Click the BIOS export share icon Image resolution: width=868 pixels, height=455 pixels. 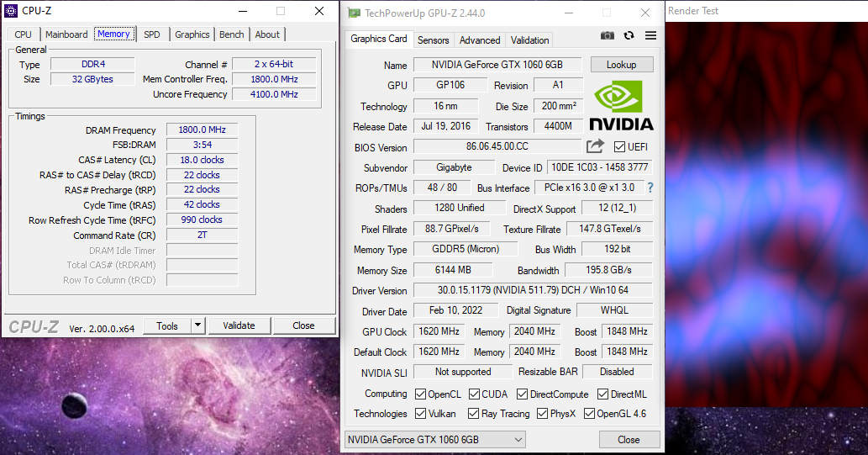pos(595,146)
